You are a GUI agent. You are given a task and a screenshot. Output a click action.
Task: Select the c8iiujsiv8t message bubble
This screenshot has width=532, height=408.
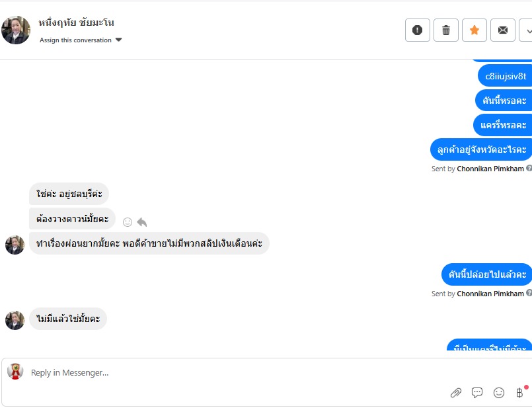click(x=505, y=76)
